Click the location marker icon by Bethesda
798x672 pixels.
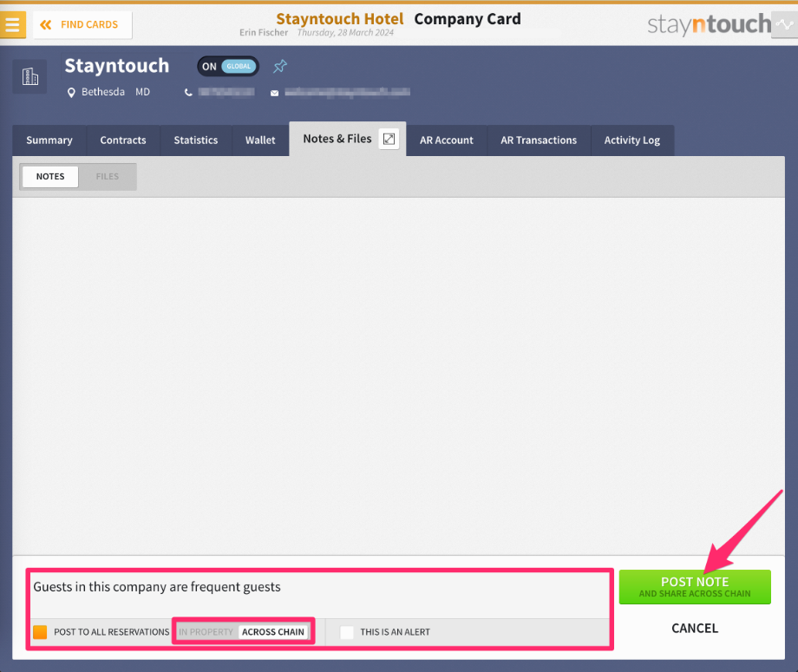tap(71, 92)
